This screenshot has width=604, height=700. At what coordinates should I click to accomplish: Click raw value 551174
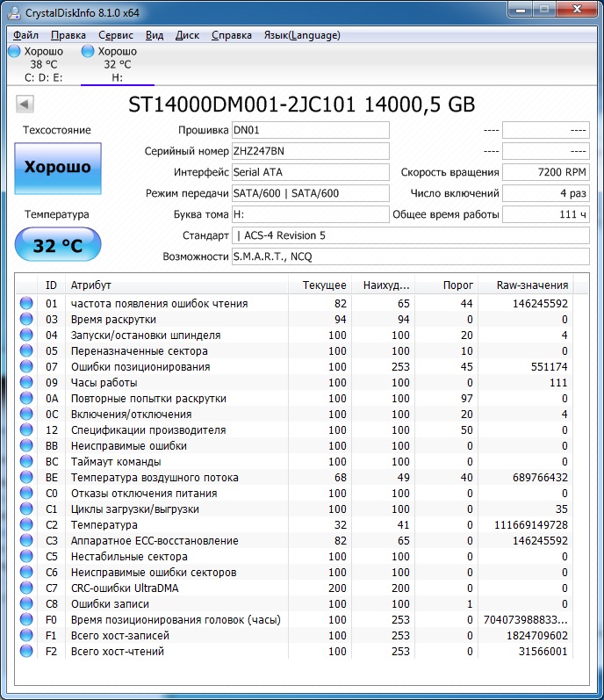point(550,366)
